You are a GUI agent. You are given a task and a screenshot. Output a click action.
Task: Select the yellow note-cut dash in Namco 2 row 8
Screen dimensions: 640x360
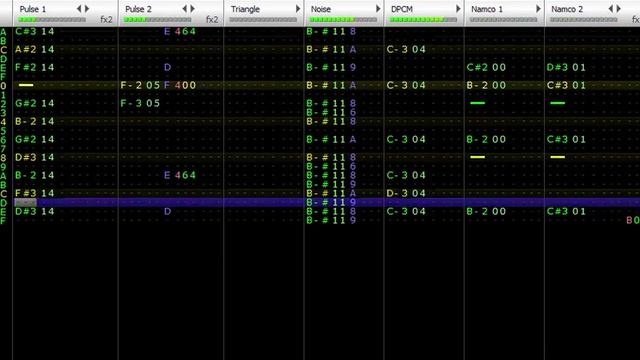(x=558, y=157)
